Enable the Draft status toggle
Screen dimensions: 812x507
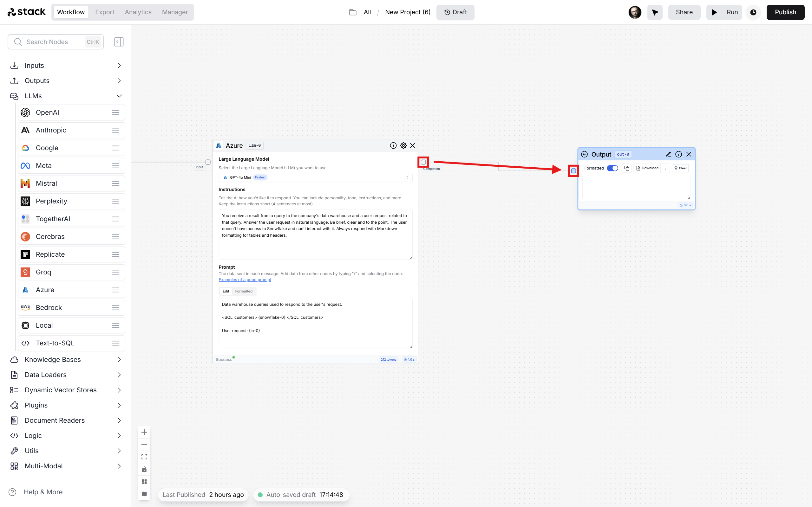[x=456, y=12]
